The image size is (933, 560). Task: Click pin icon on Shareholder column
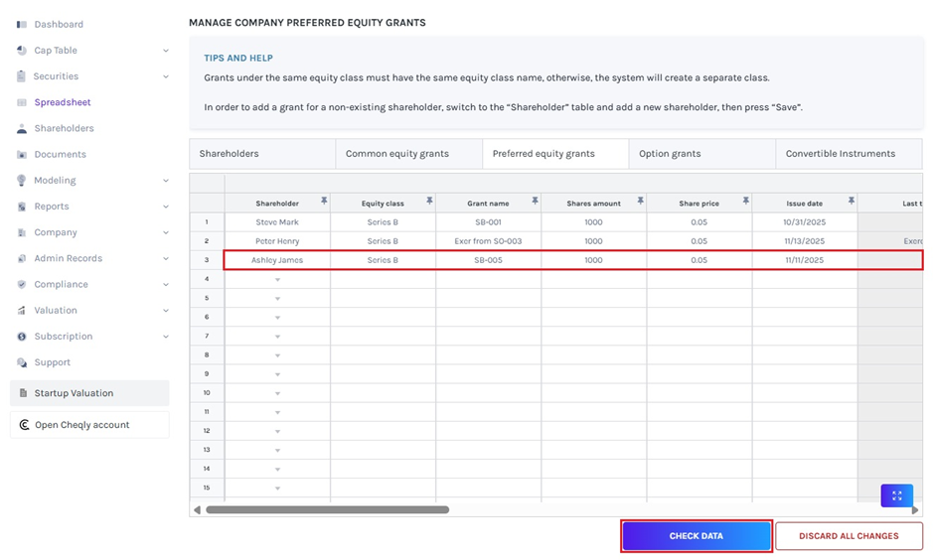(323, 202)
